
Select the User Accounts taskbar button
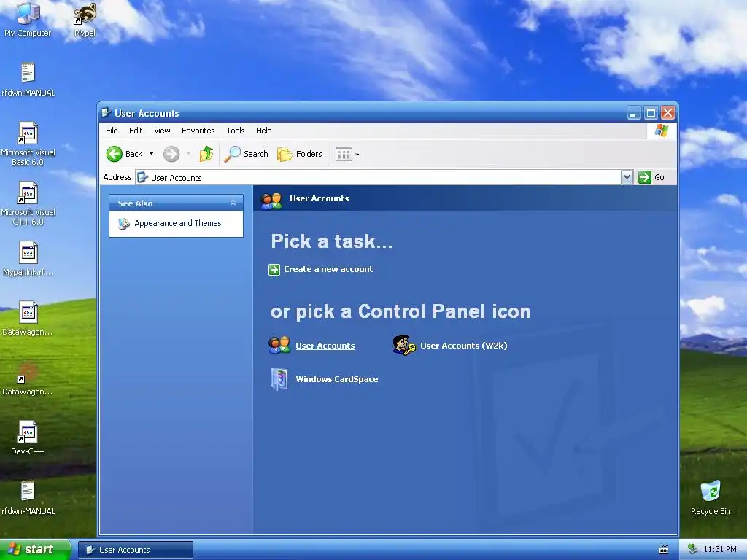coord(136,550)
